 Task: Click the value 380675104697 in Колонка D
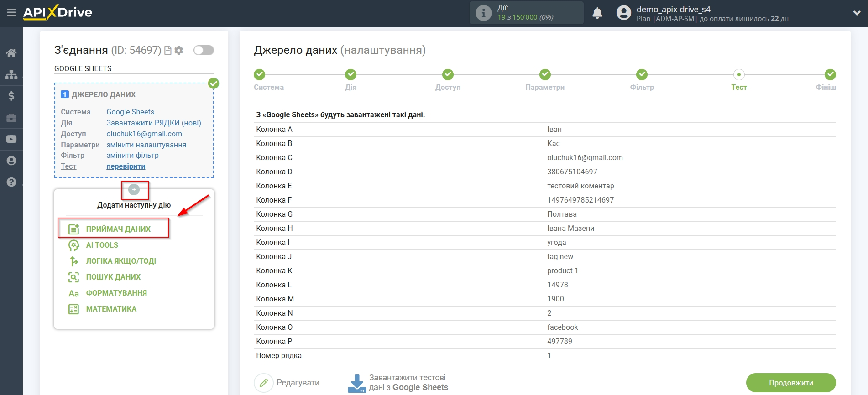(x=572, y=172)
